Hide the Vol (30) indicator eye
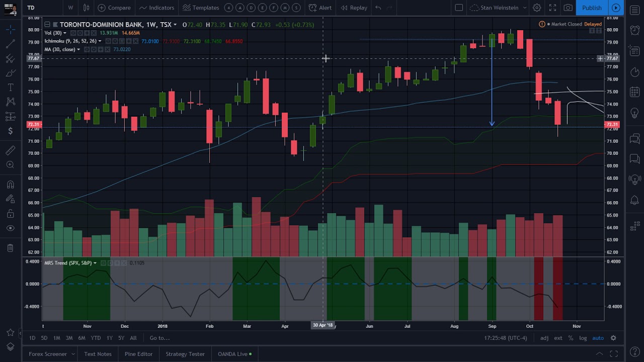 pyautogui.click(x=73, y=33)
